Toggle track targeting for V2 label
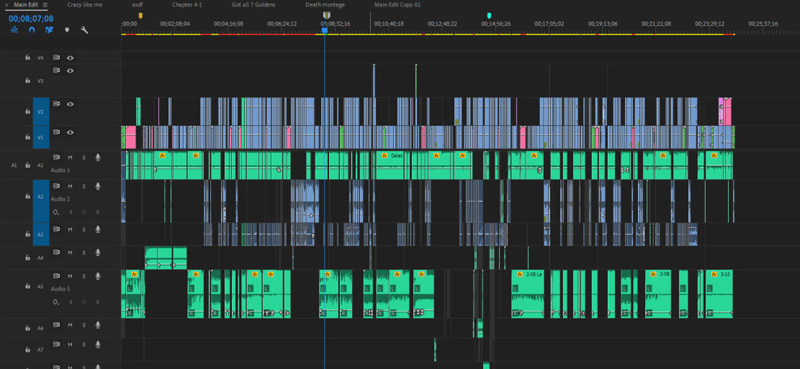 tap(41, 111)
